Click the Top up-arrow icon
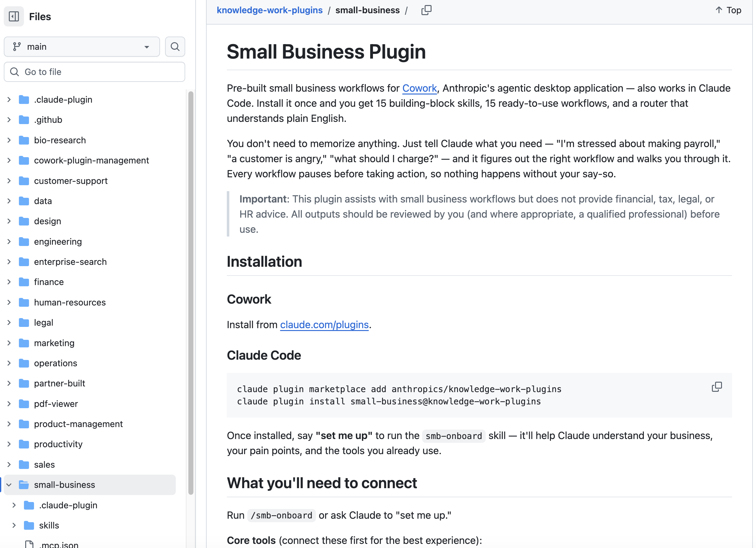The width and height of the screenshot is (756, 548). pos(719,10)
